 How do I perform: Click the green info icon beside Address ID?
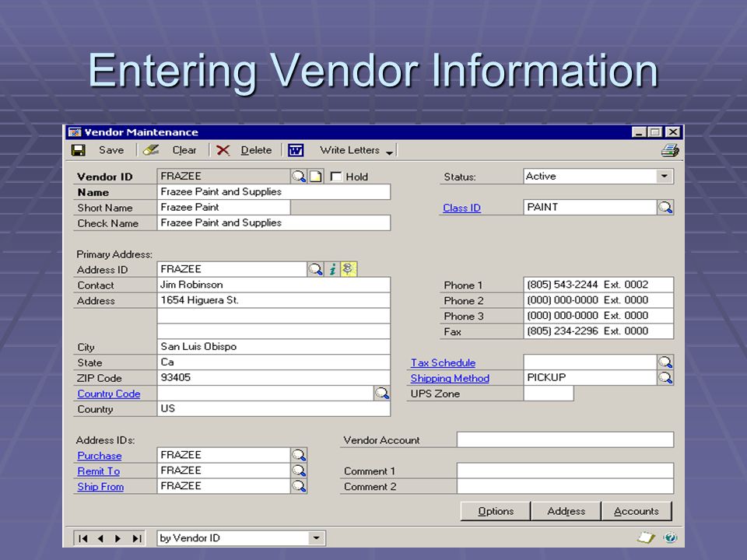(332, 270)
